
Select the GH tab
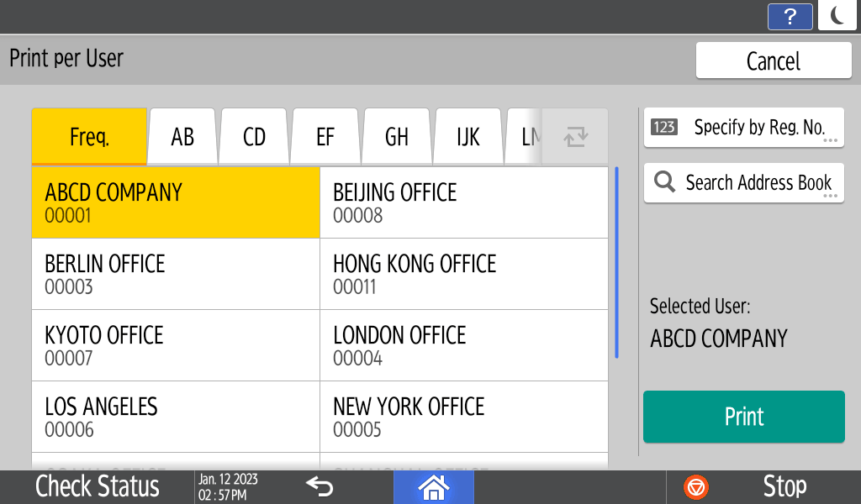tap(397, 137)
